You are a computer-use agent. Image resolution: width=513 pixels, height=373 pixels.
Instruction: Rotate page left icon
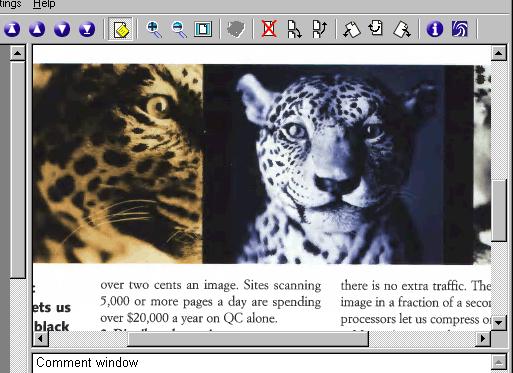coord(352,29)
